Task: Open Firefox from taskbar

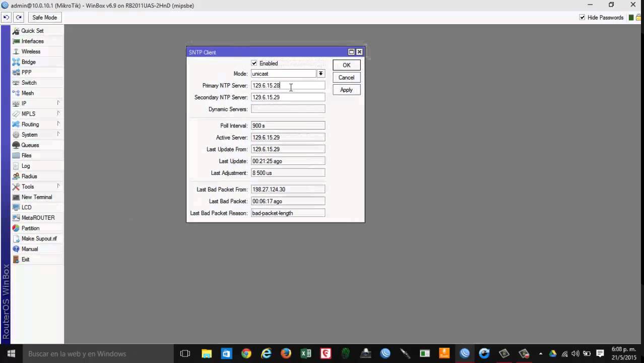Action: 286,353
